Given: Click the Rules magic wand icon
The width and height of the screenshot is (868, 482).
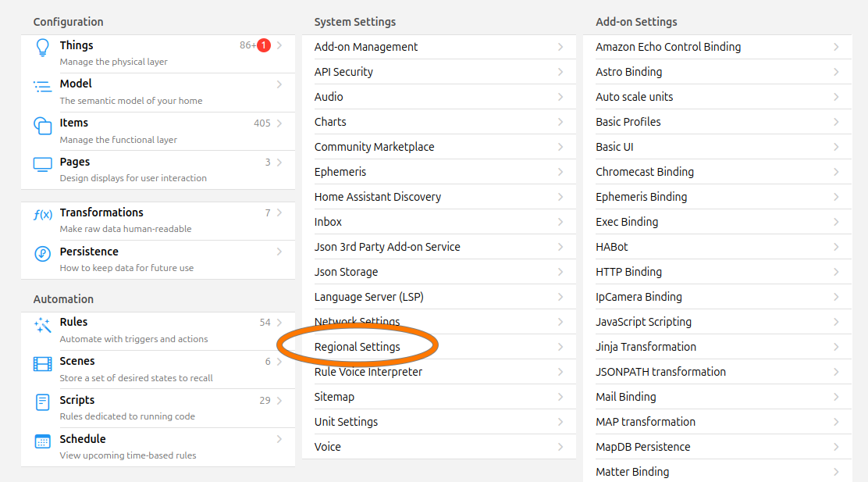Looking at the screenshot, I should pyautogui.click(x=43, y=325).
